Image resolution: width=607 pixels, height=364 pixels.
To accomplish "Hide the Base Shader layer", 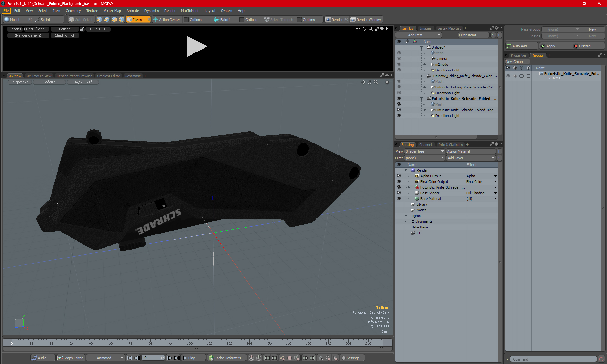I will [x=399, y=193].
